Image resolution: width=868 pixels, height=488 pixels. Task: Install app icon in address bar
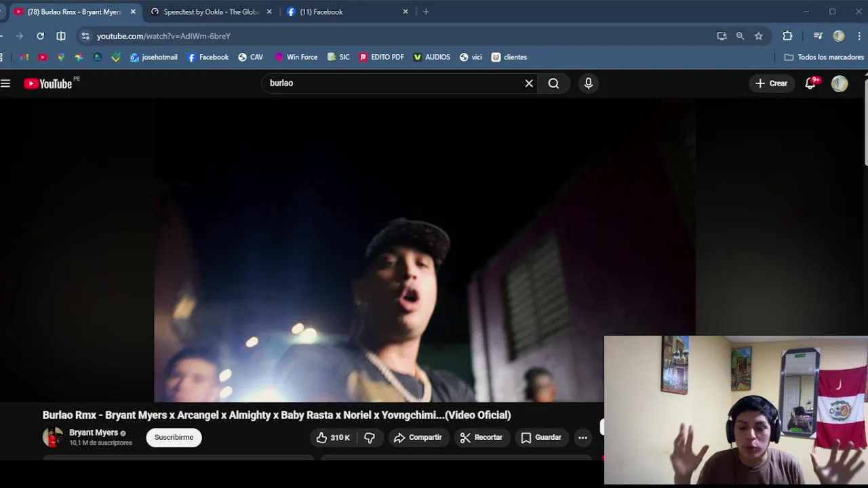click(x=722, y=36)
